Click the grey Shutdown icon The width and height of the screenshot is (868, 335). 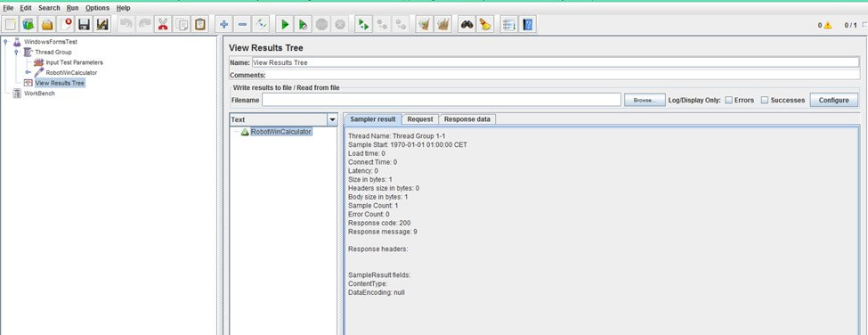coord(340,24)
